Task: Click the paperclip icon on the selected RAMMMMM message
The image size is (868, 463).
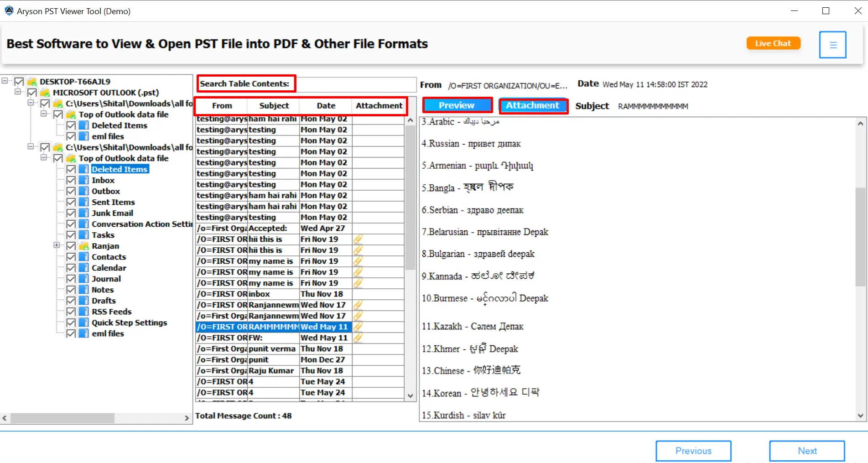Action: (x=358, y=327)
